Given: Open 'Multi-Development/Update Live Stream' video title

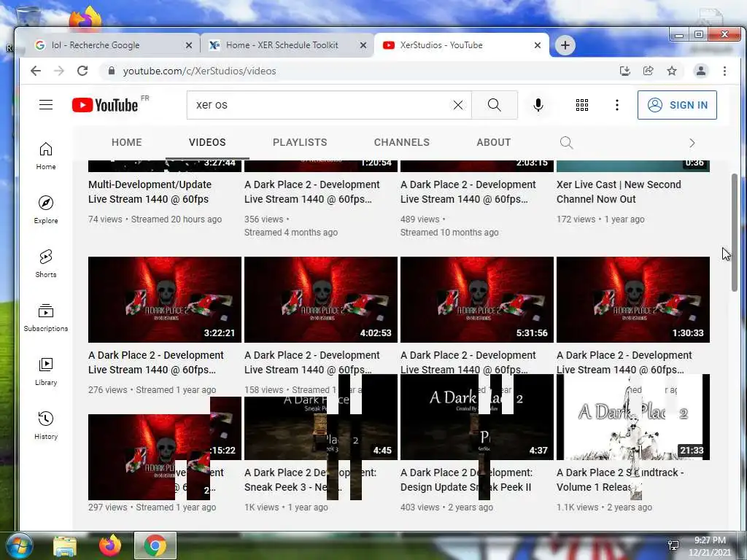Looking at the screenshot, I should [x=150, y=192].
